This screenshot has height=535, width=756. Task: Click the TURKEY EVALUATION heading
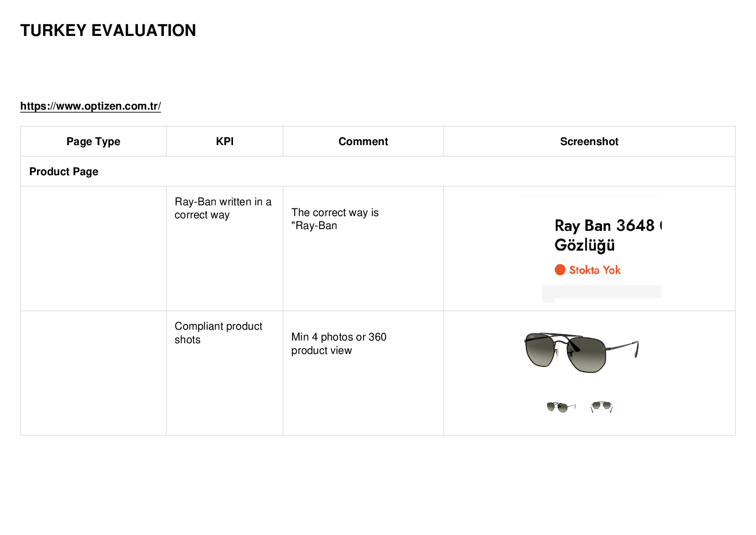108,31
